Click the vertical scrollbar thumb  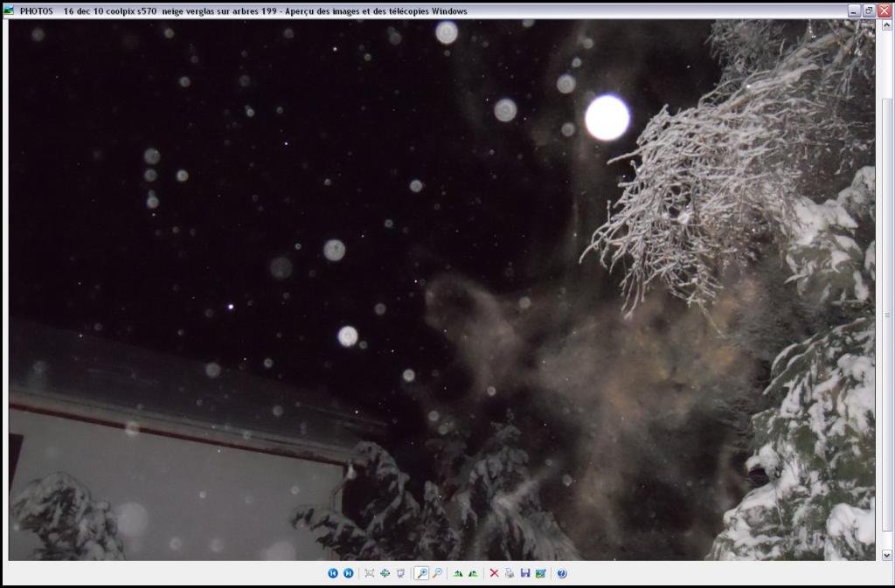click(886, 315)
